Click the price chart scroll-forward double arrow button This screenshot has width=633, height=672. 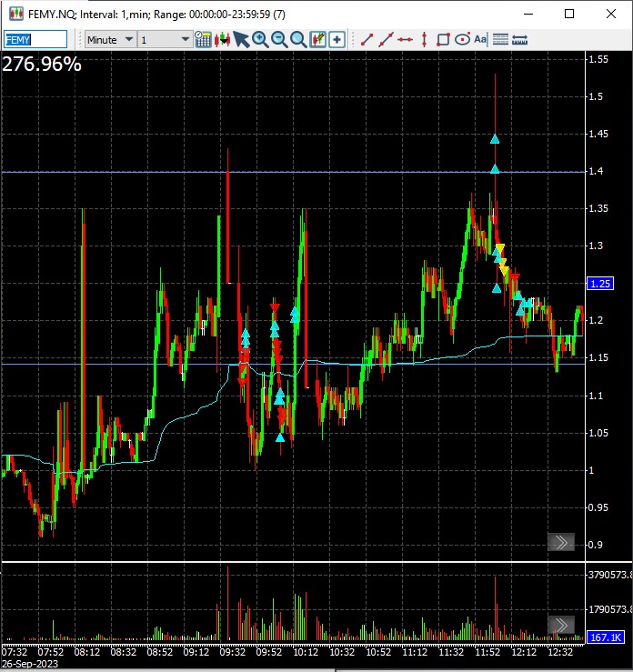pos(561,543)
